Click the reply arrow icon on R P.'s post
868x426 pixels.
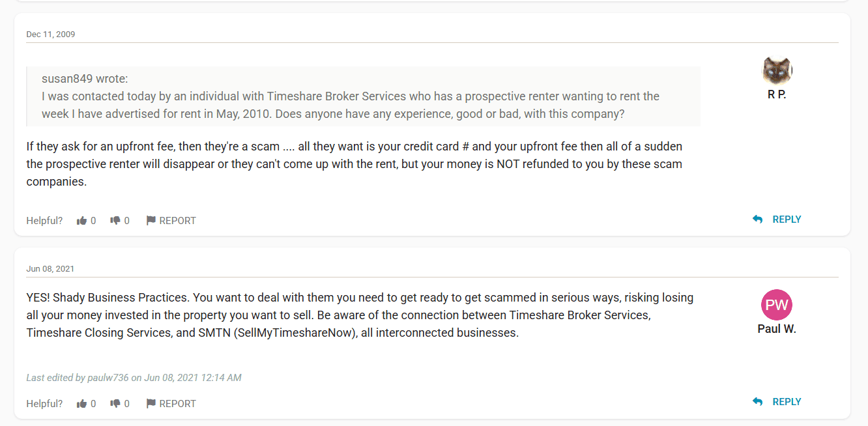(757, 220)
